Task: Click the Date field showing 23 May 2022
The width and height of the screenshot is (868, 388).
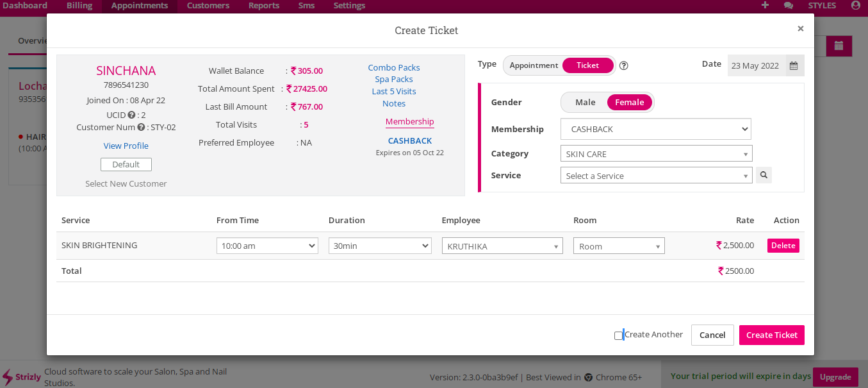Action: [x=755, y=65]
